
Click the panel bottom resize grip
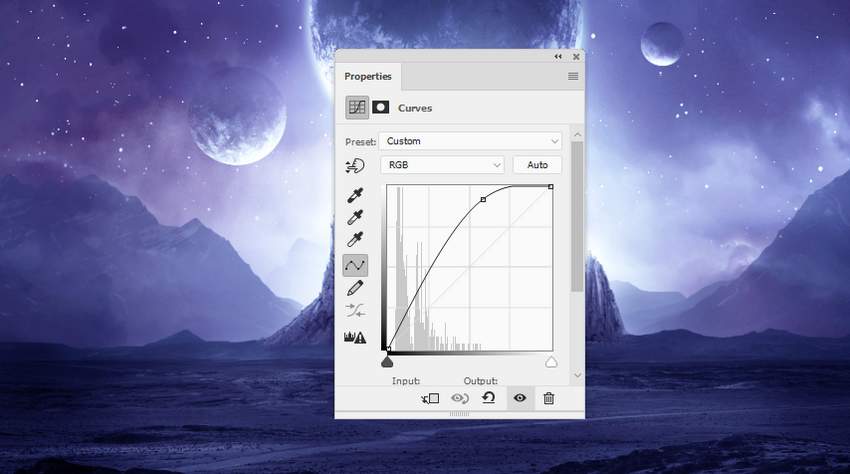click(460, 414)
